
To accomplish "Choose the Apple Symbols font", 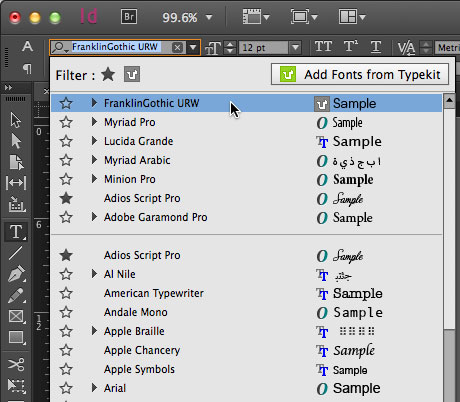I will [139, 369].
